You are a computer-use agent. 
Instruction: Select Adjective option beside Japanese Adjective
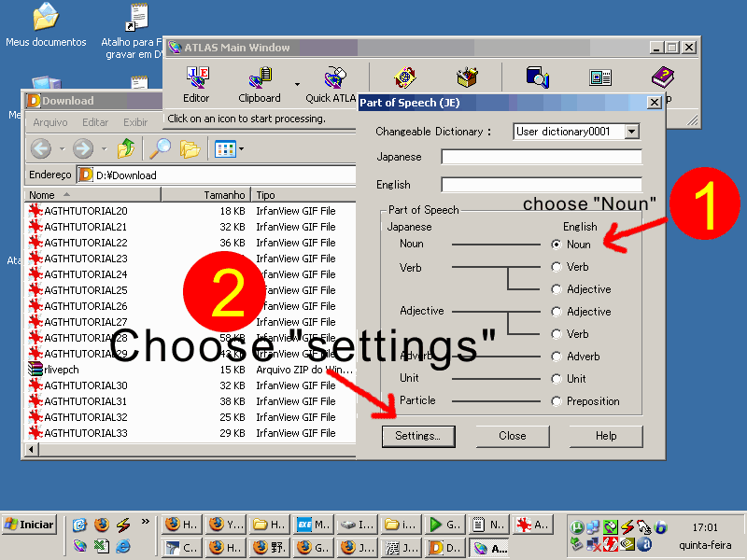coord(556,312)
